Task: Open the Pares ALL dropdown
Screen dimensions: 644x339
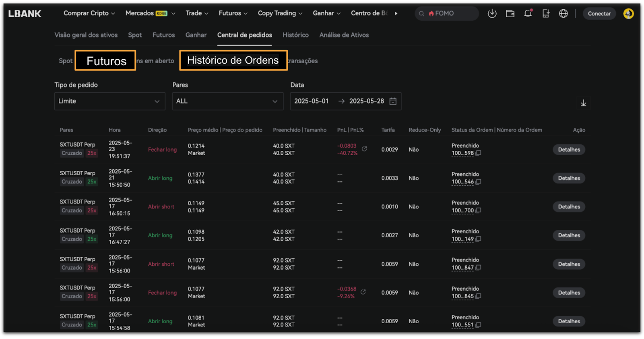Action: (x=227, y=101)
